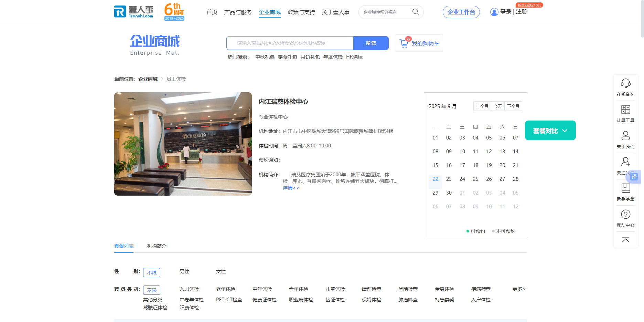The height and width of the screenshot is (322, 644).
Task: Switch to the 机构简介 tab
Action: click(157, 246)
